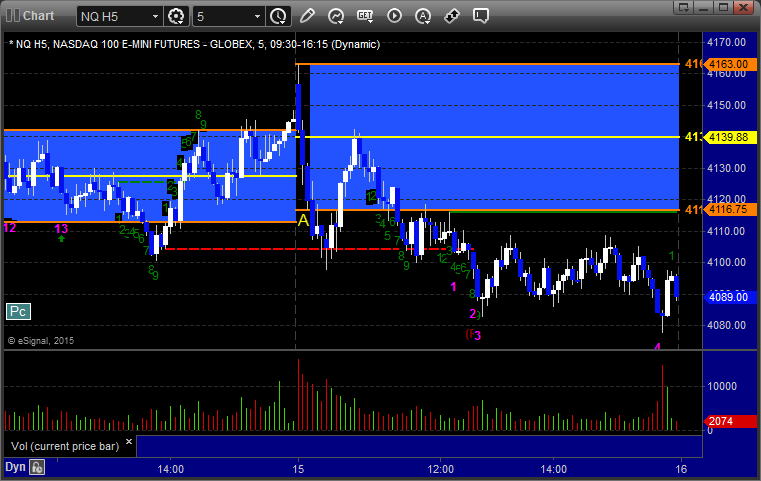761x481 pixels.
Task: Click the 4116.75 orange price label
Action: pyautogui.click(x=729, y=209)
